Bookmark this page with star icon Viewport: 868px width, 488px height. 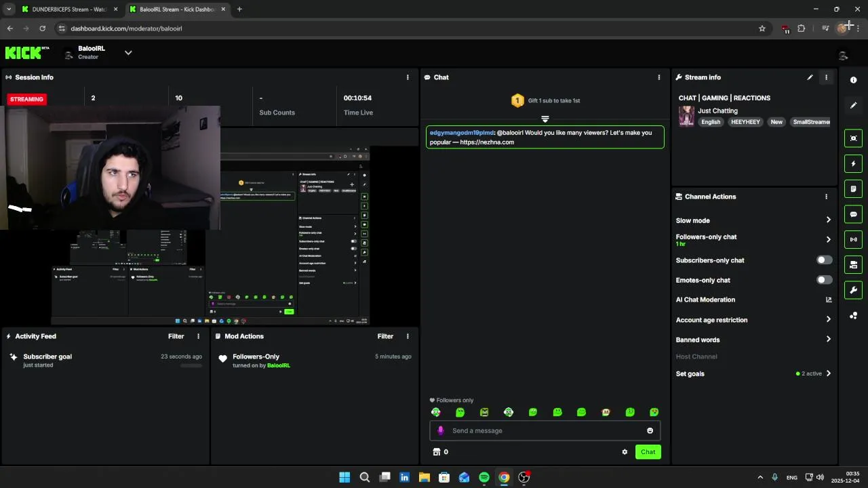pos(762,28)
